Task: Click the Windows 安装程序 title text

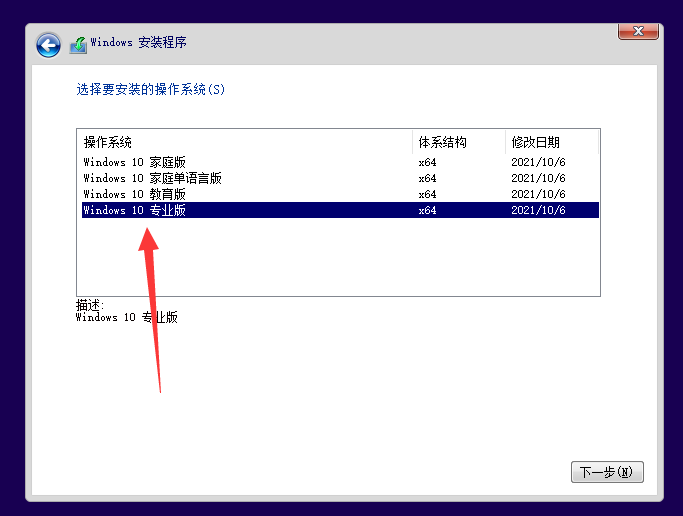Action: (139, 42)
